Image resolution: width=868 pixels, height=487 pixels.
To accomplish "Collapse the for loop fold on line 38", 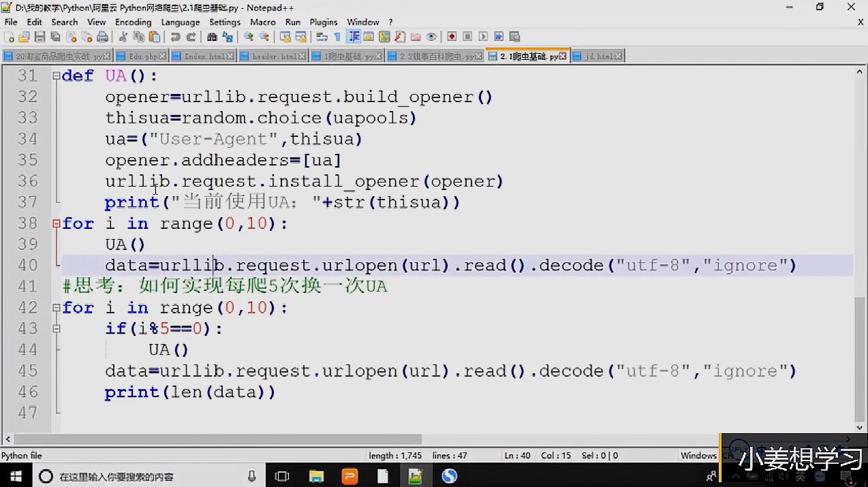I will click(x=56, y=224).
